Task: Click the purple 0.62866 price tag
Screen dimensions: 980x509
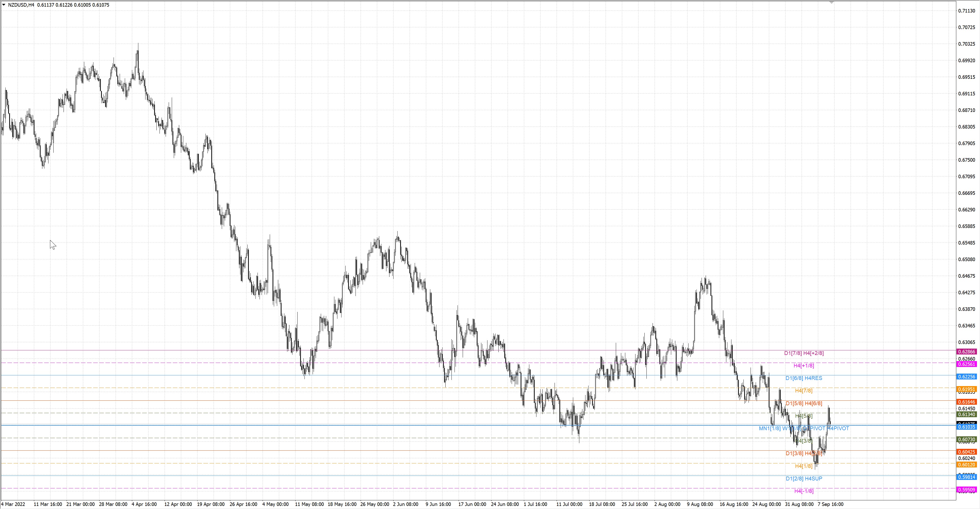Action: 966,352
